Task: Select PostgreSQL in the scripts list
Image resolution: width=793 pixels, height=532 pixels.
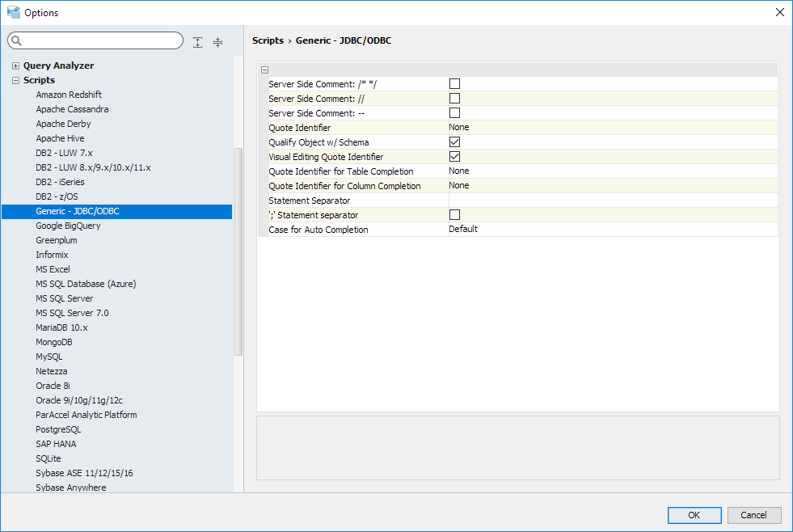Action: tap(58, 429)
